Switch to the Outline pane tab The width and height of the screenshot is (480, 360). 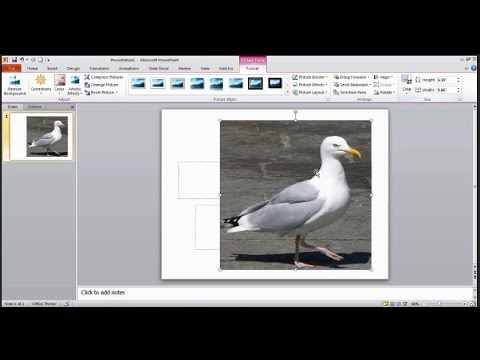[35, 107]
